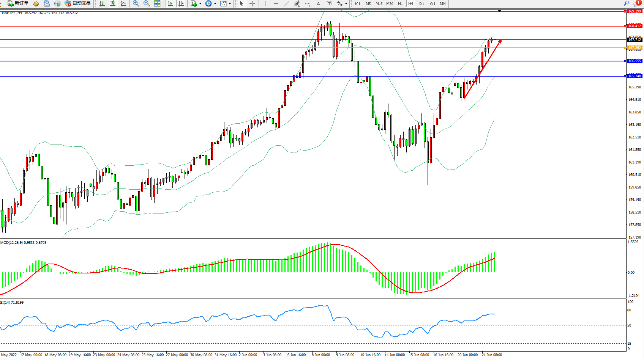The image size is (644, 358).
Task: Click the orange 167.262 price level label
Action: pos(634,48)
